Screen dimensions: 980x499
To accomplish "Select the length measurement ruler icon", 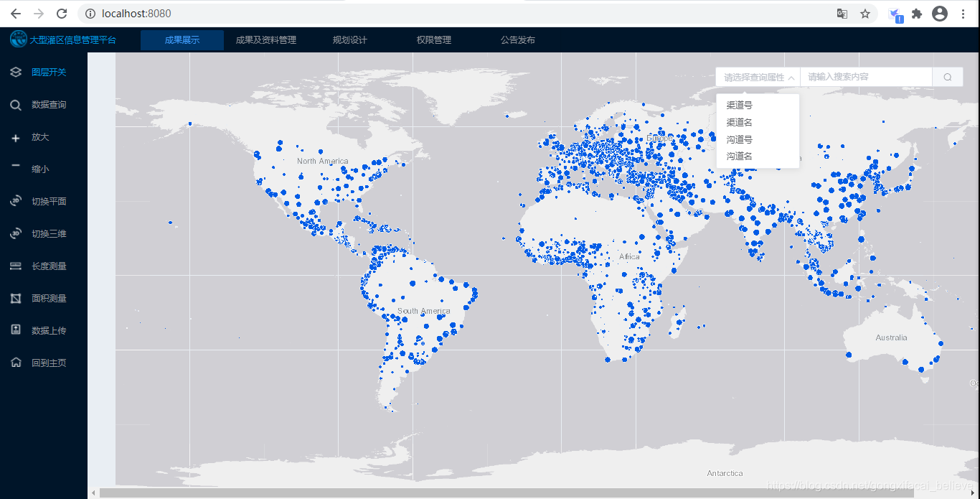I will pos(16,266).
